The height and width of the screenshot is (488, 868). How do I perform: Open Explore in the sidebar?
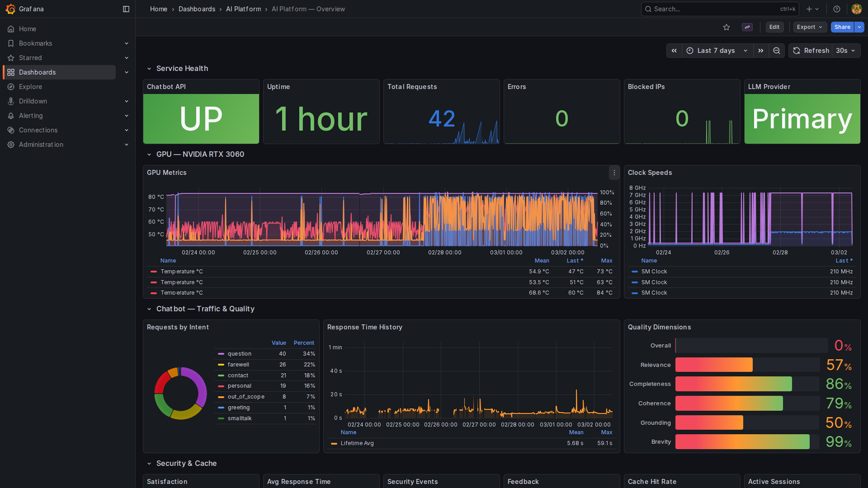pyautogui.click(x=30, y=87)
